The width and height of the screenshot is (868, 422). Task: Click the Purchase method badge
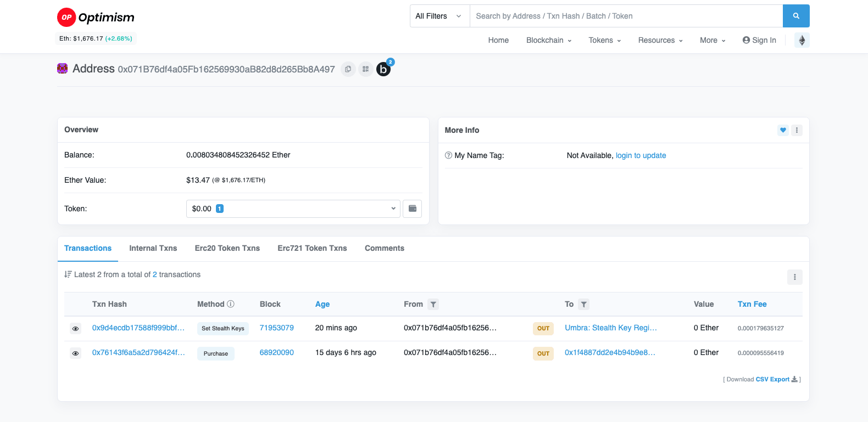[216, 353]
